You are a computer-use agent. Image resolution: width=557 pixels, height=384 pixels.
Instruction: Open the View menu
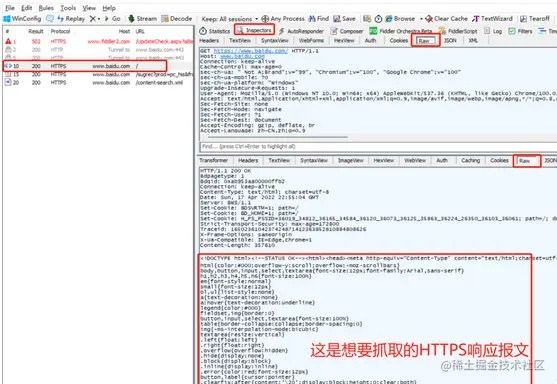pos(89,8)
